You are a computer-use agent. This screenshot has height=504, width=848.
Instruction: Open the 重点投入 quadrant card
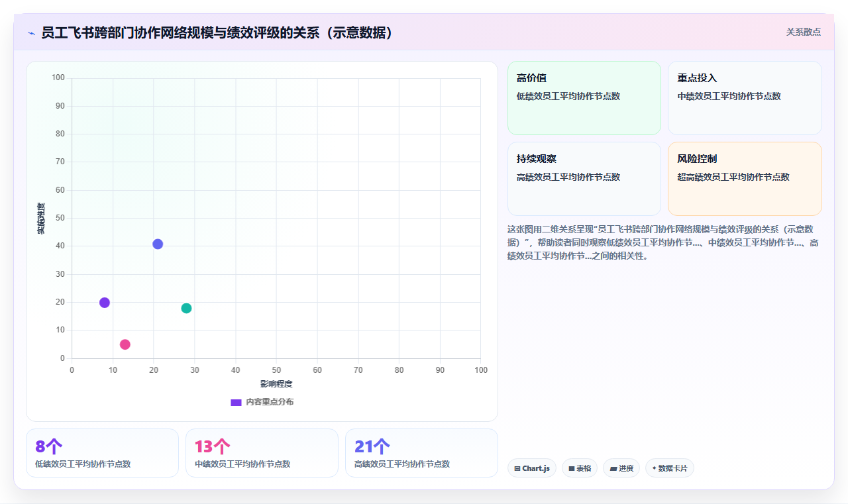tap(745, 98)
